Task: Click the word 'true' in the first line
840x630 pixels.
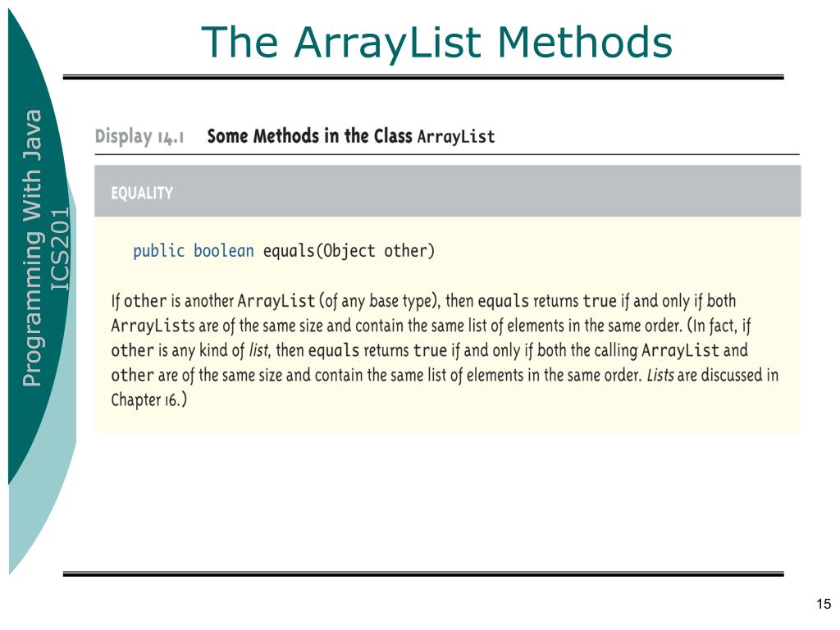Action: pyautogui.click(x=600, y=301)
